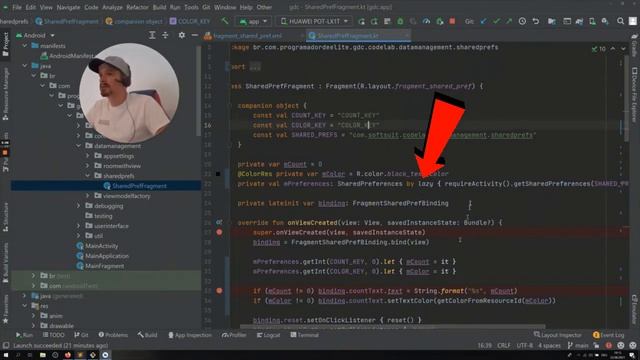640x360 pixels.
Task: Toggle the Device File Explorer sidebar button
Action: click(x=634, y=94)
